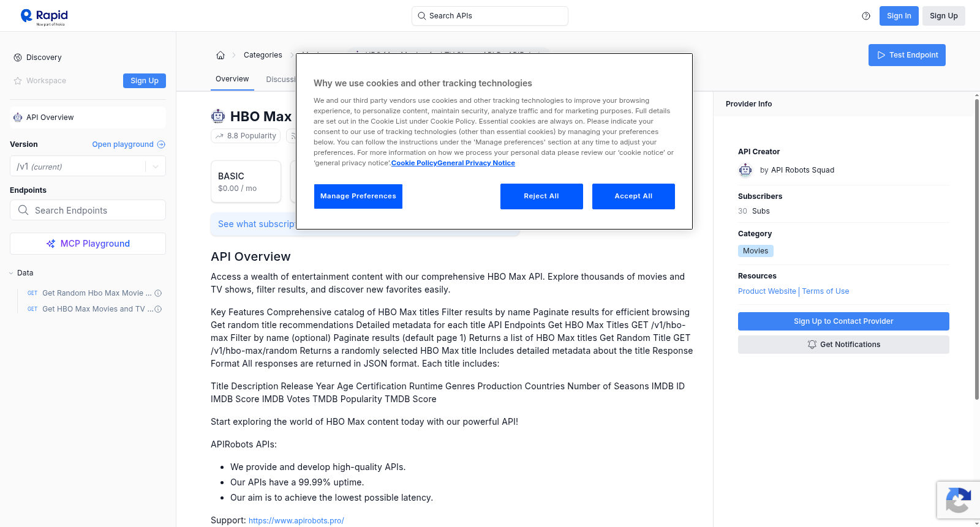Click API Robots Squad avatar icon
The width and height of the screenshot is (980, 527).
tap(745, 170)
